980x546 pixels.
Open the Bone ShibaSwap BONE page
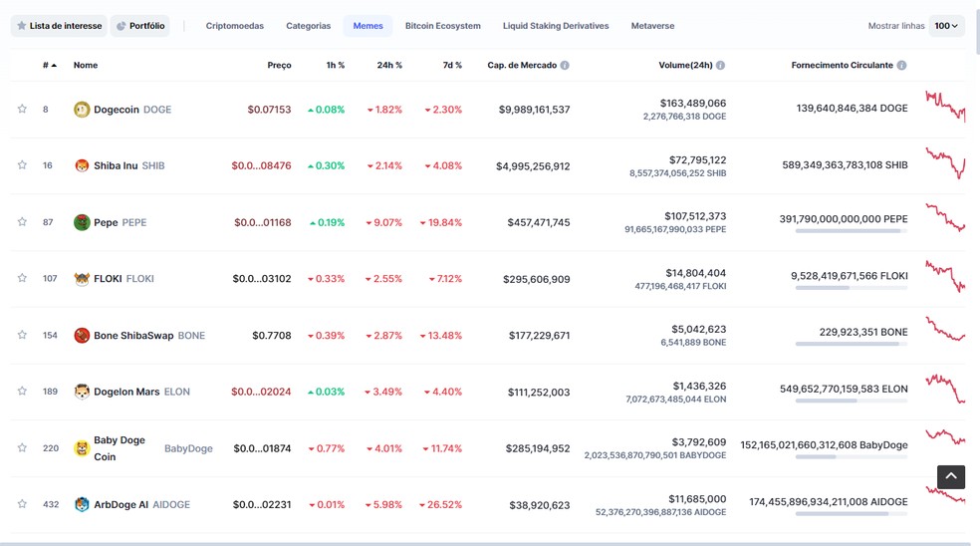pyautogui.click(x=149, y=335)
